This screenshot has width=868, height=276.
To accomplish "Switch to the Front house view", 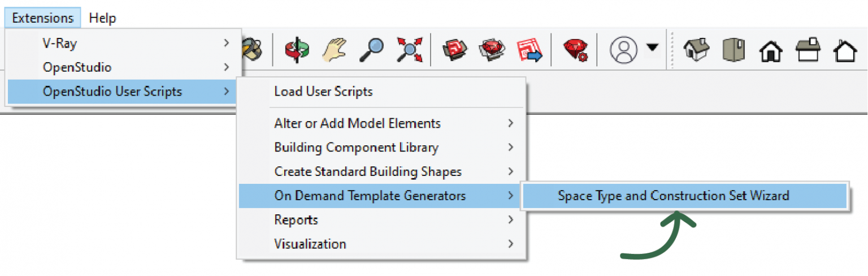I will click(x=771, y=51).
